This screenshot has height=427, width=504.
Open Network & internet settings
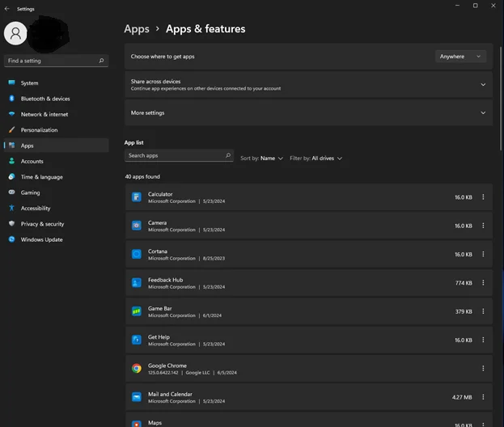[x=57, y=114]
